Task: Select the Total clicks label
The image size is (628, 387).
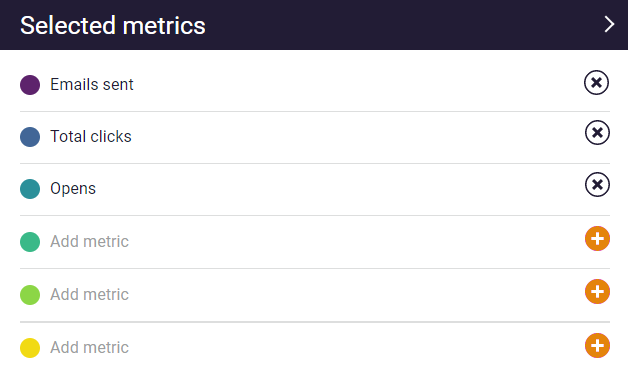Action: coord(91,137)
